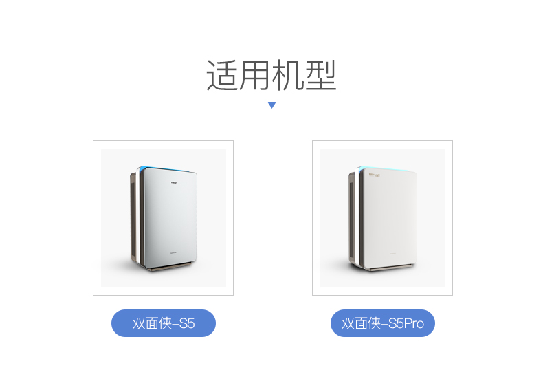Image resolution: width=543 pixels, height=392 pixels.
Task: Click the base stand of the S5Pro purifier
Action: 390,267
